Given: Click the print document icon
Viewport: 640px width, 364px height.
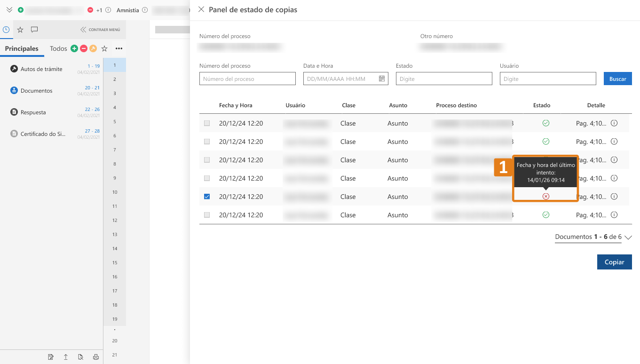Looking at the screenshot, I should click(x=96, y=356).
